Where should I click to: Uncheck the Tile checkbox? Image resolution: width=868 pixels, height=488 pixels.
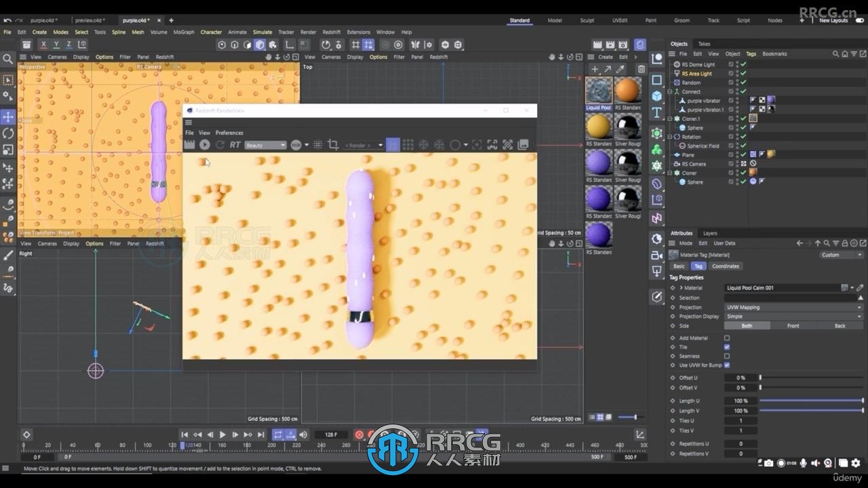pos(726,347)
